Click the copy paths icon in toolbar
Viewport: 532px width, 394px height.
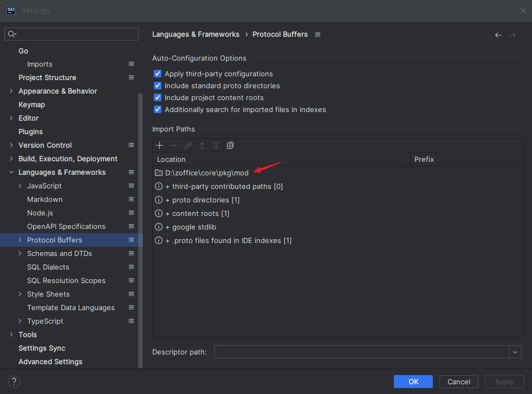pos(230,146)
